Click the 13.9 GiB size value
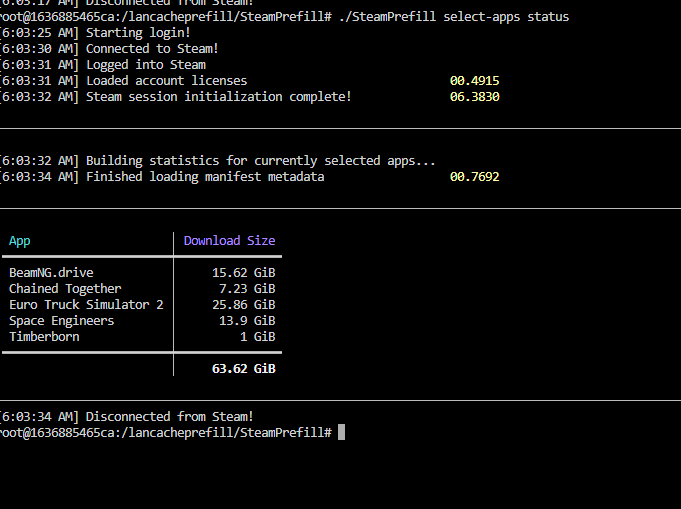 point(247,321)
